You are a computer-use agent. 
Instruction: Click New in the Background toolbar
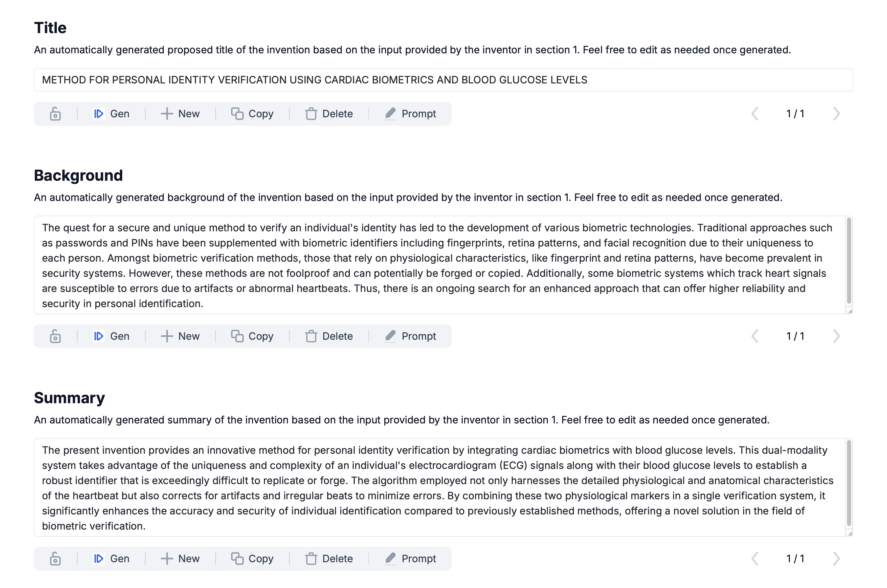click(180, 336)
